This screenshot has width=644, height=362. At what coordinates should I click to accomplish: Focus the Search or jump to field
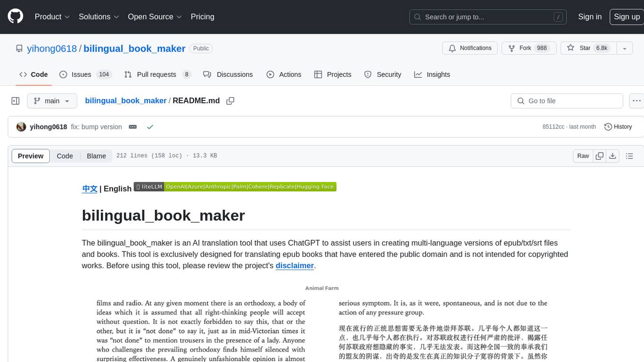pyautogui.click(x=488, y=17)
